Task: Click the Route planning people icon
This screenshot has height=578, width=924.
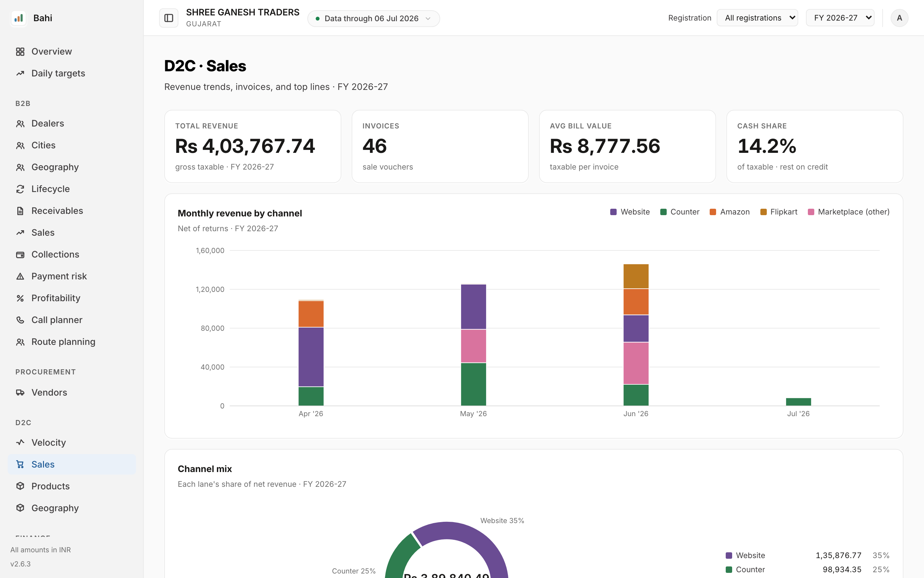Action: point(20,342)
